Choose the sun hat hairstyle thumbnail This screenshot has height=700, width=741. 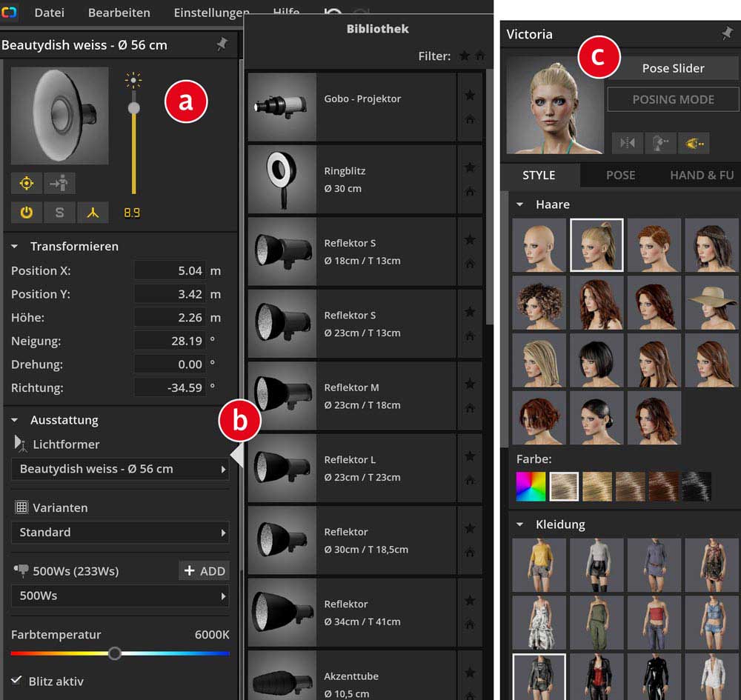711,303
